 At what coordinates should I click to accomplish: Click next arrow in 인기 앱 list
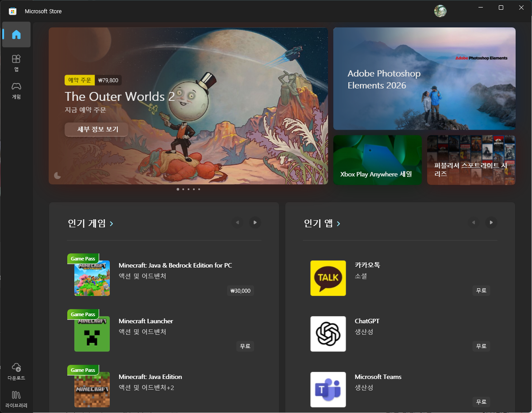pyautogui.click(x=491, y=222)
